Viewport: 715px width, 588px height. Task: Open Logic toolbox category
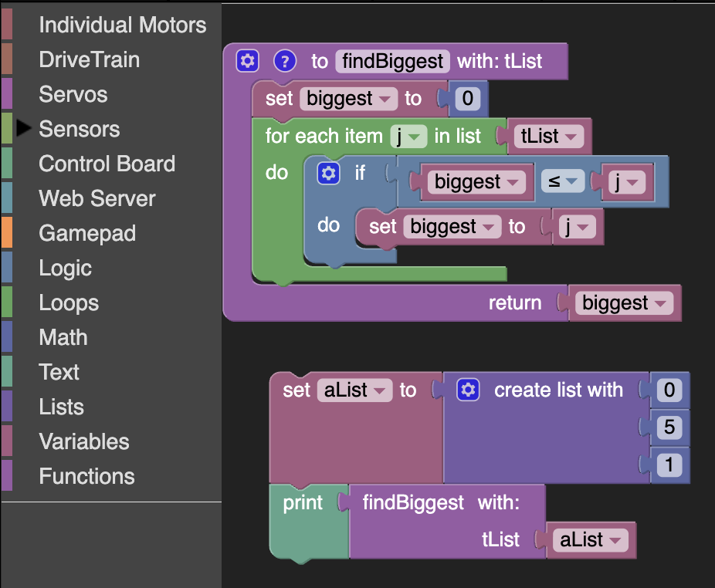(65, 268)
